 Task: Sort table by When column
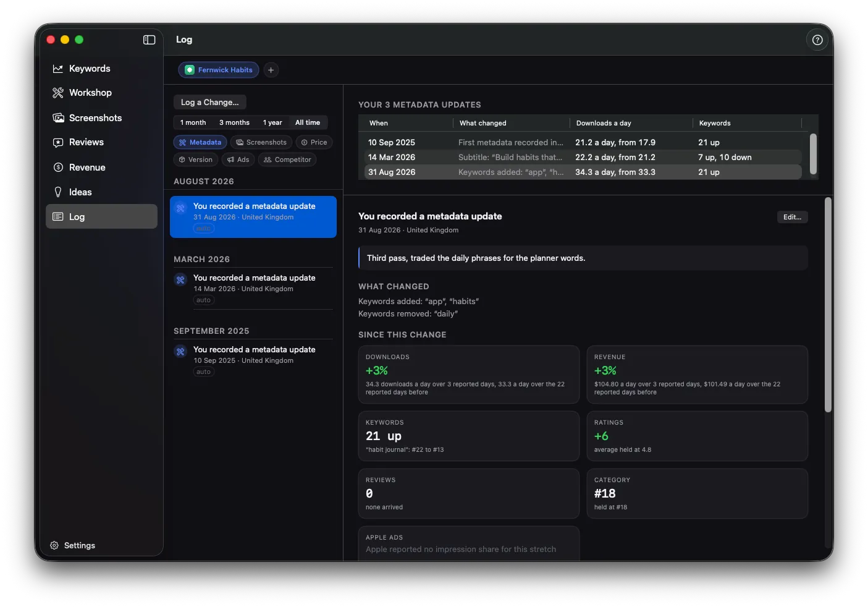(408, 123)
